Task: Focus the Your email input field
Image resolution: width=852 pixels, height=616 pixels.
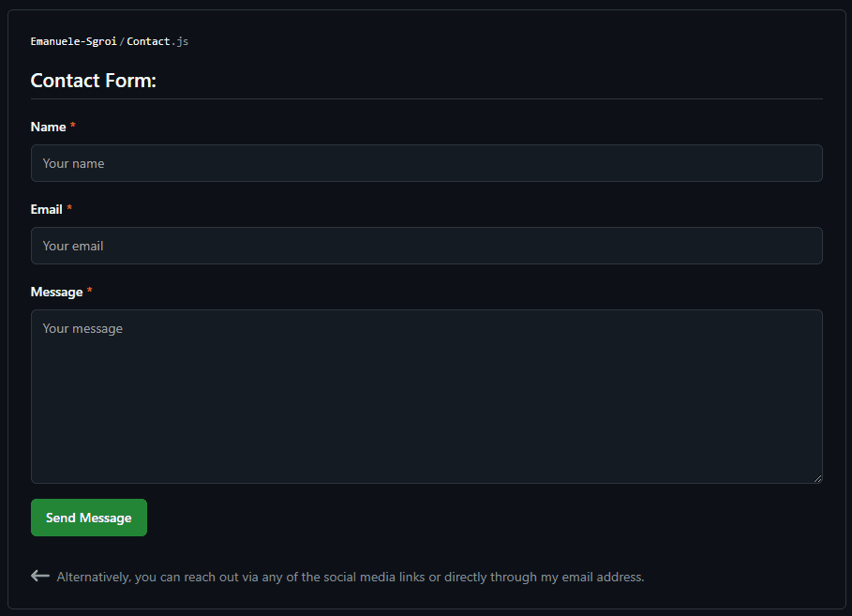Action: coord(426,246)
